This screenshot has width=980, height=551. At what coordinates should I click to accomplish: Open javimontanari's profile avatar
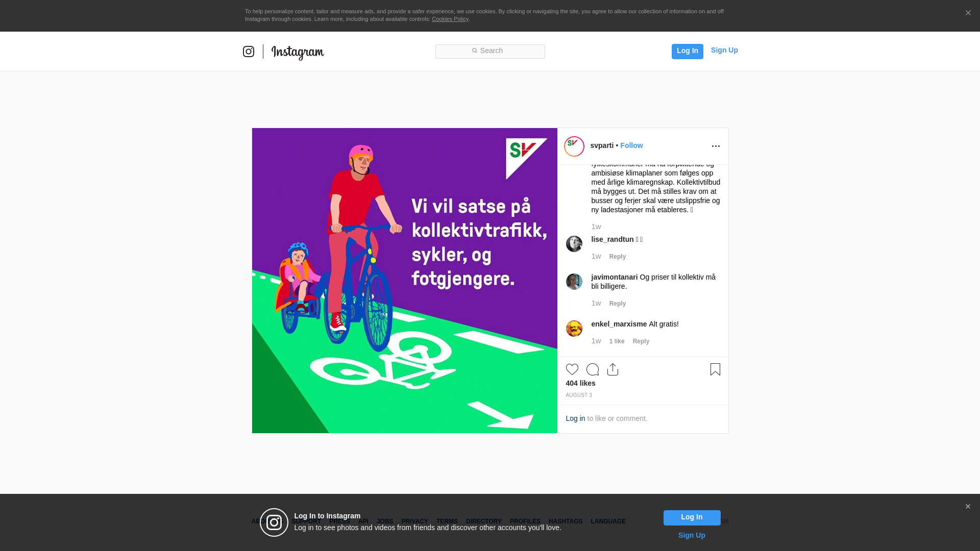click(x=574, y=282)
